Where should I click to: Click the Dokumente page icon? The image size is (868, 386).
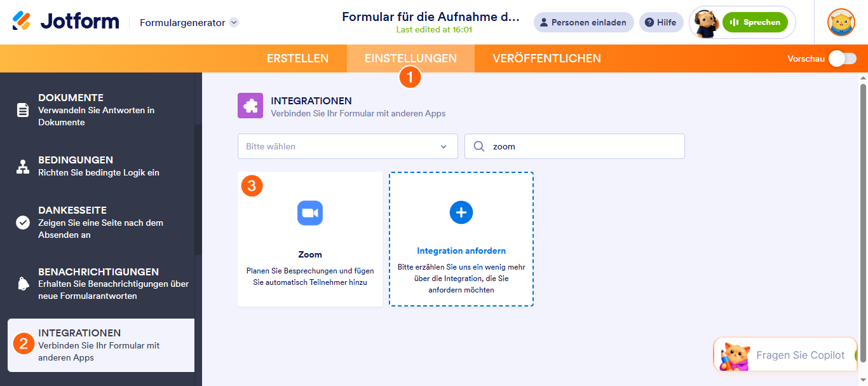click(23, 110)
